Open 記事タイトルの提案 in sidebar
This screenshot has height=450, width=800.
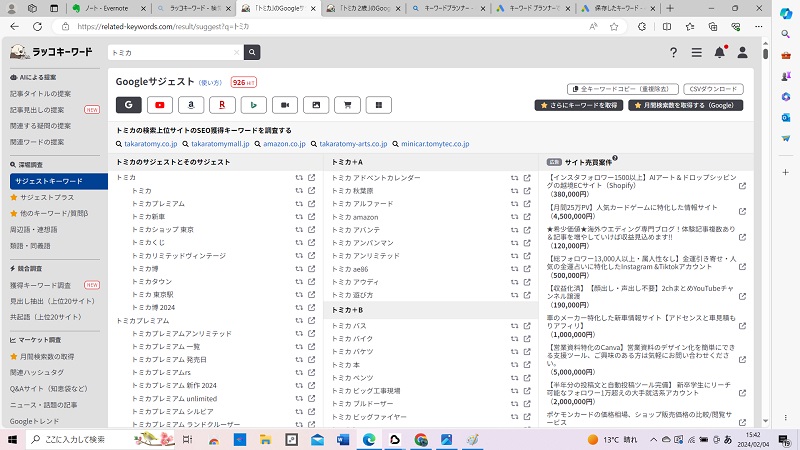coord(40,94)
